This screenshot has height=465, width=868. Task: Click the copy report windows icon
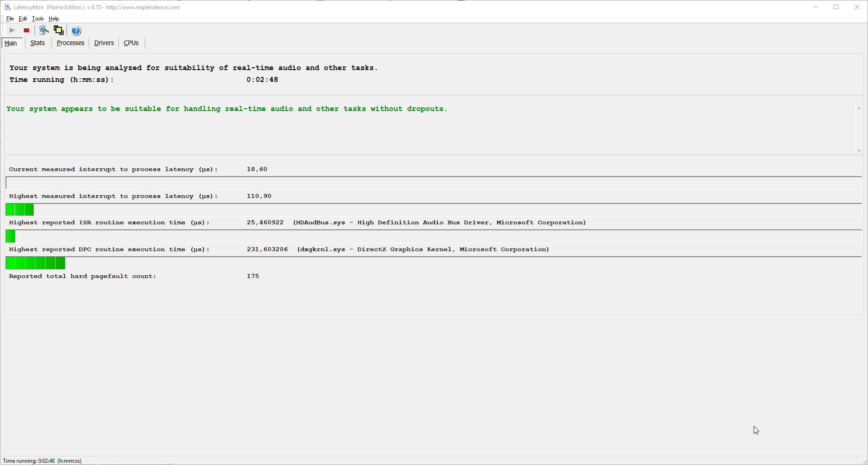pos(59,30)
